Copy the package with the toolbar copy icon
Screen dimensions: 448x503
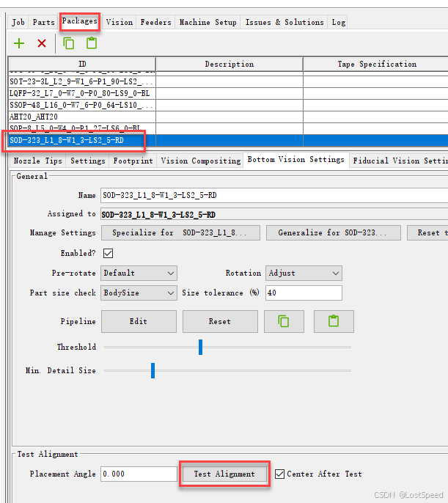click(x=69, y=43)
